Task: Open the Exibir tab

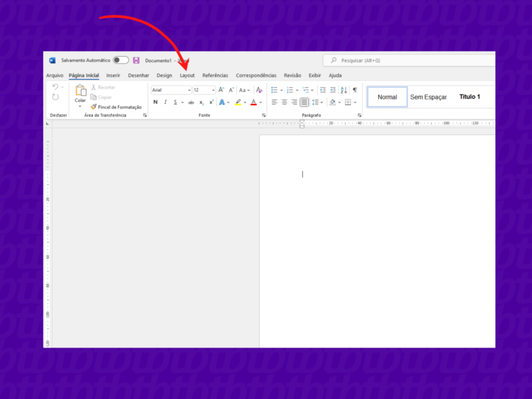Action: pyautogui.click(x=314, y=76)
